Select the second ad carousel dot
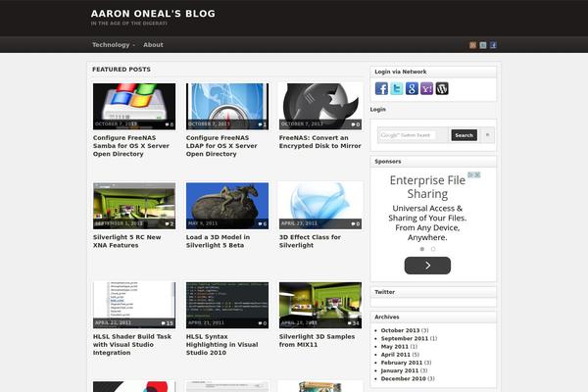The height and width of the screenshot is (392, 588). point(433,249)
